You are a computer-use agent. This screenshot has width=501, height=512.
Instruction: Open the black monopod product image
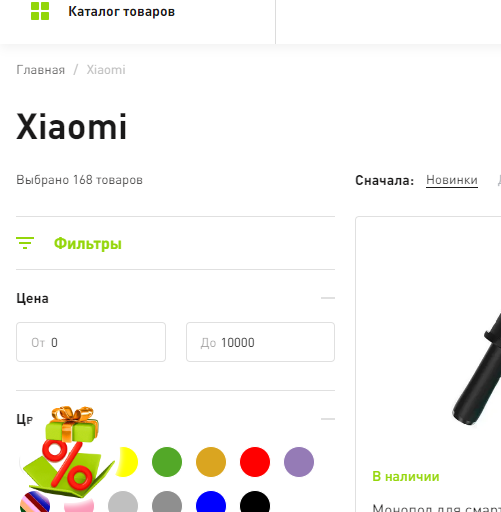coord(477,369)
